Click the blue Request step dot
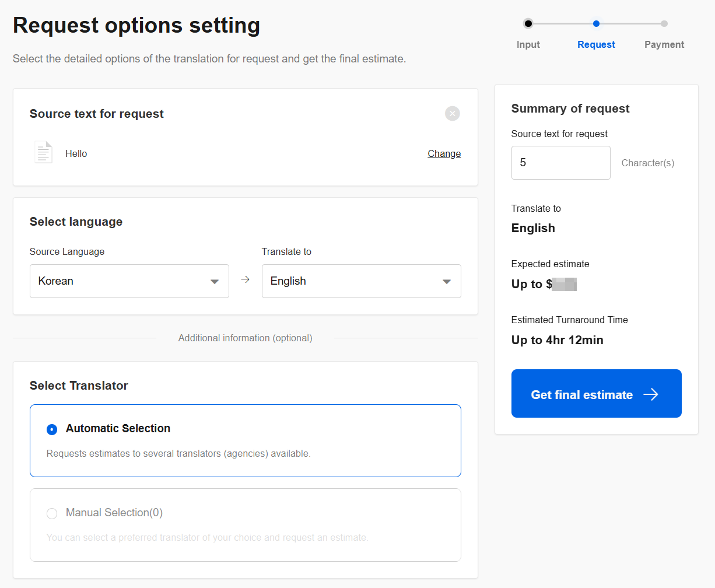Viewport: 715px width, 588px height. pos(596,24)
